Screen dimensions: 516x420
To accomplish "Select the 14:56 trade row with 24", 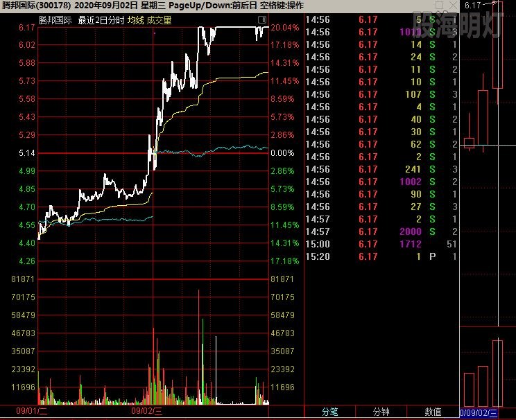I will (381, 57).
